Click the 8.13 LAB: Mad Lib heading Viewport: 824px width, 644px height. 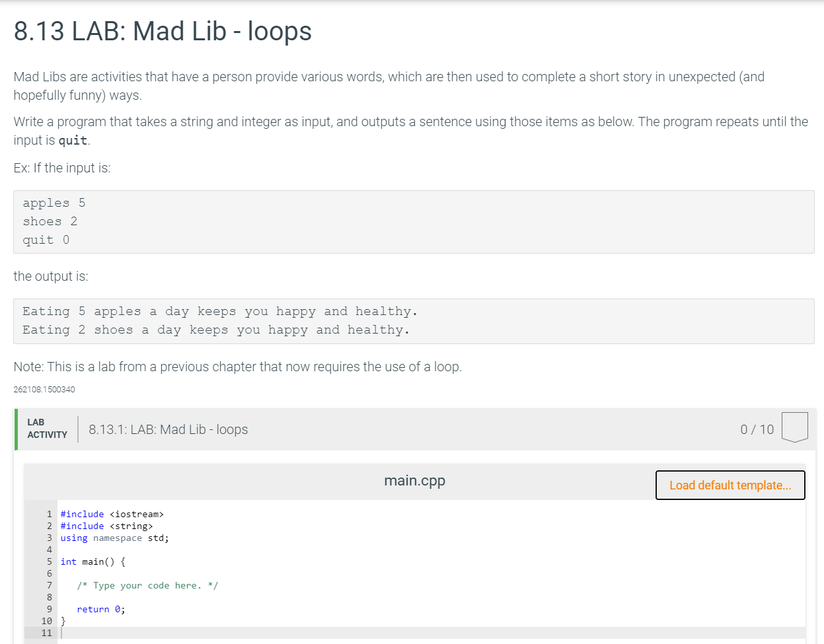pyautogui.click(x=162, y=31)
